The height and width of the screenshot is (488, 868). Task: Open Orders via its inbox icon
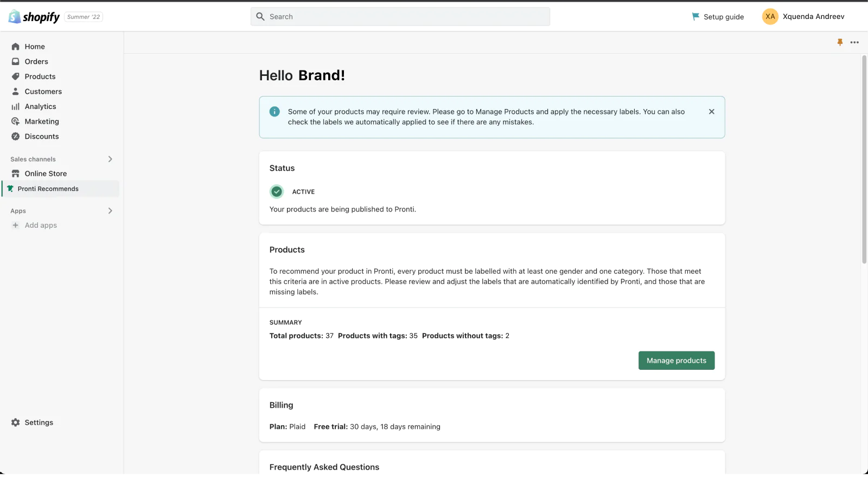point(16,62)
